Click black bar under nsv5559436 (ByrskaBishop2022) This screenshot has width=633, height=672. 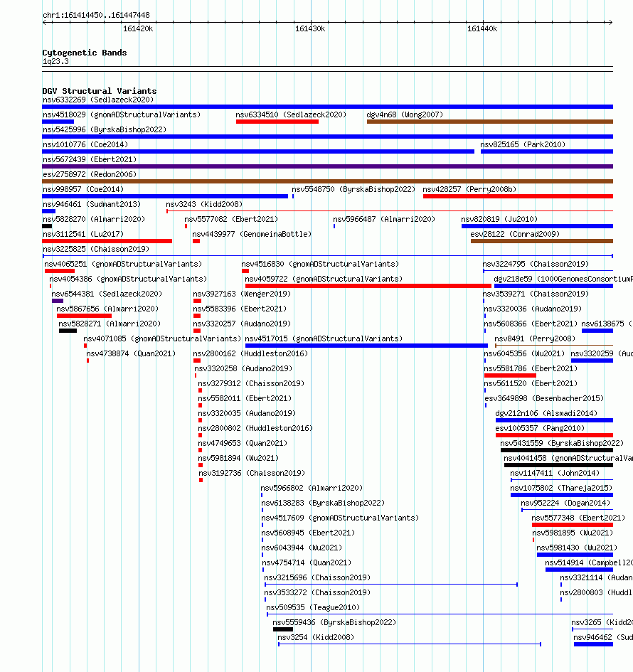click(283, 629)
